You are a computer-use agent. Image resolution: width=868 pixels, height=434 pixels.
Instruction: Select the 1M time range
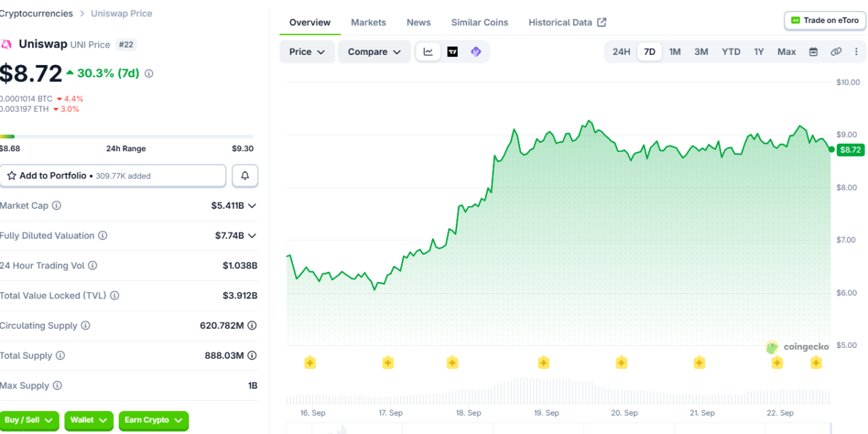(x=675, y=52)
